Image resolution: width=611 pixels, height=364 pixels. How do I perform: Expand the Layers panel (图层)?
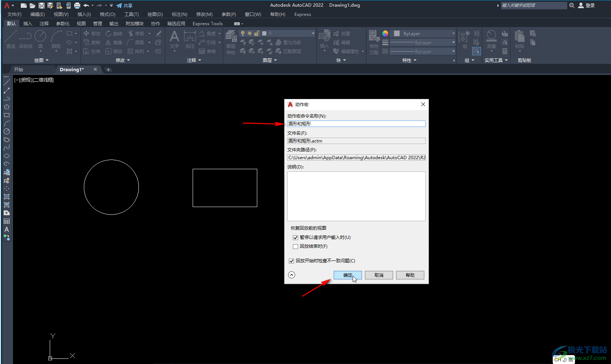(x=270, y=60)
